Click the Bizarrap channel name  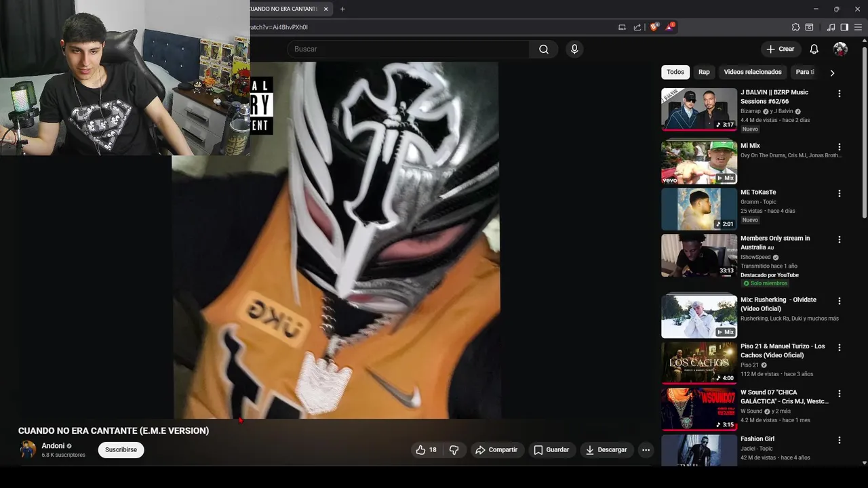tap(751, 111)
